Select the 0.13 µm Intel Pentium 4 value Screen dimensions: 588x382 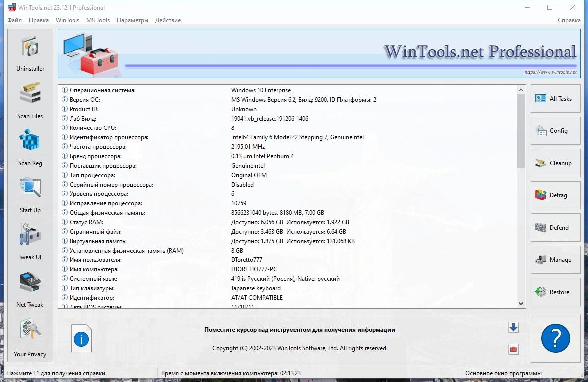click(x=263, y=156)
